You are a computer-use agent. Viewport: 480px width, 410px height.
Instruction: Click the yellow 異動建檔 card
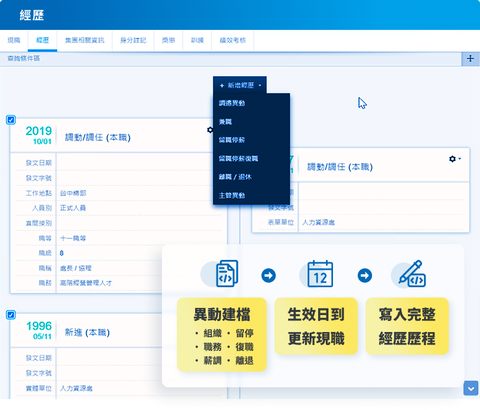click(x=222, y=335)
